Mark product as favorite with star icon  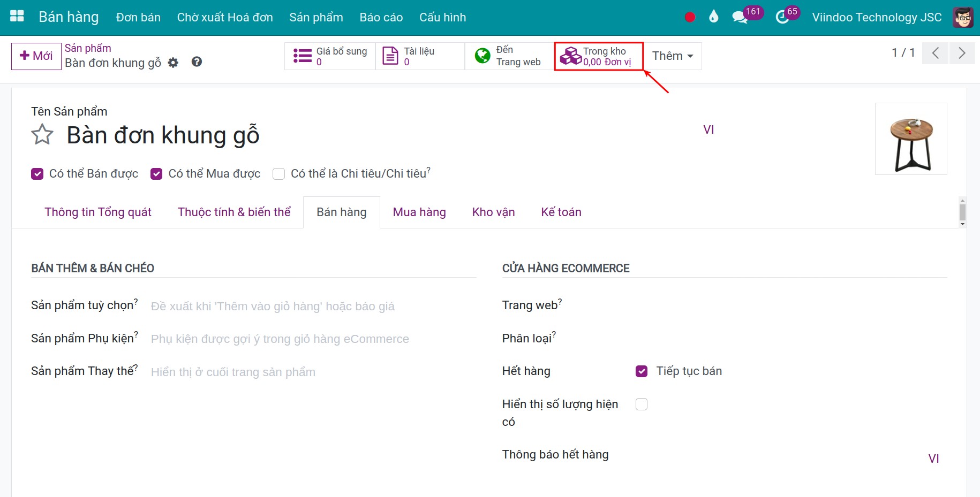pyautogui.click(x=42, y=134)
